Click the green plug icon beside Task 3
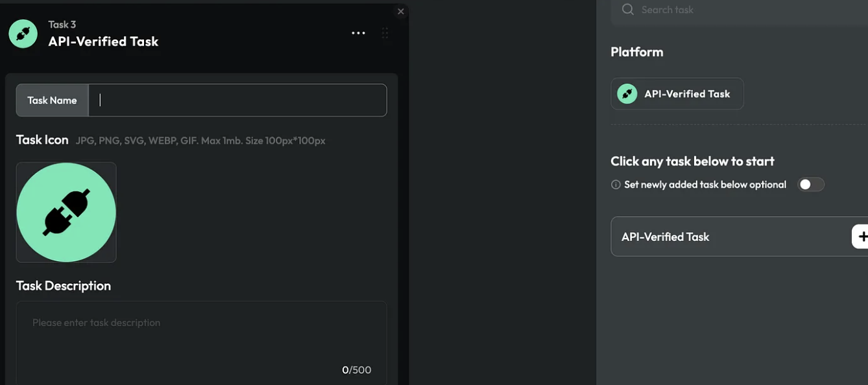This screenshot has height=385, width=868. pyautogui.click(x=23, y=34)
